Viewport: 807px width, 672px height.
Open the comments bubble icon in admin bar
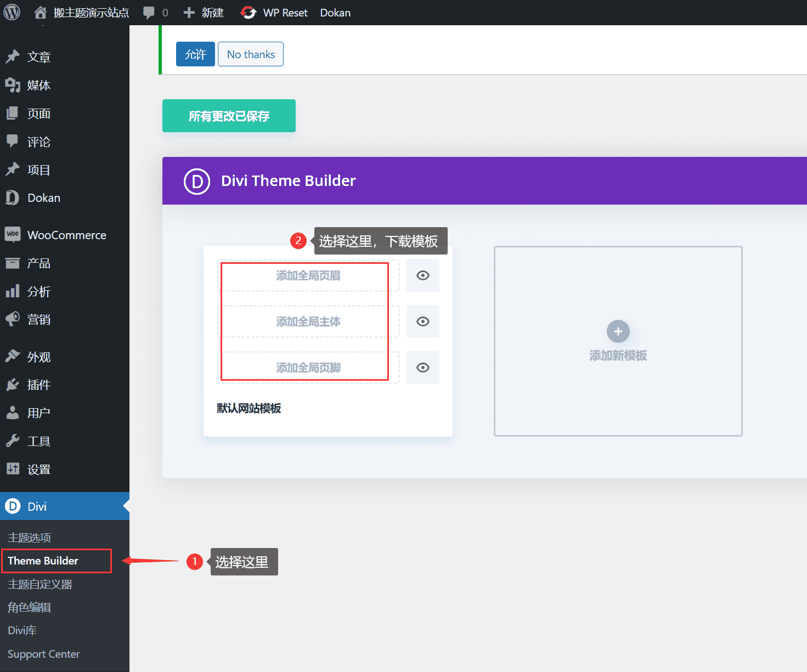(149, 13)
